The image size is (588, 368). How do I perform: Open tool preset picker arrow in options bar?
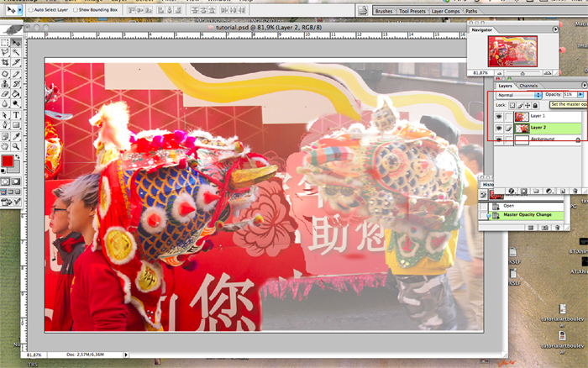click(x=20, y=10)
